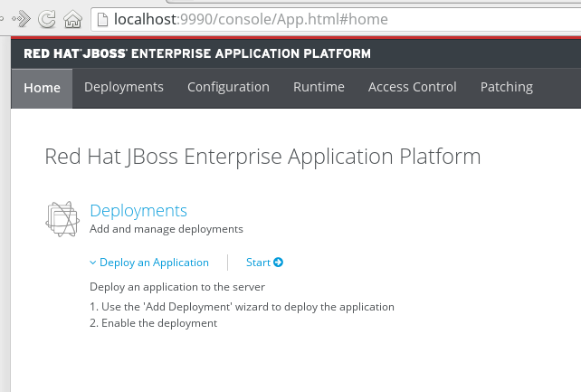The width and height of the screenshot is (581, 392).
Task: Click the Red Hat JBoss Enterprise page heading
Action: pos(262,157)
